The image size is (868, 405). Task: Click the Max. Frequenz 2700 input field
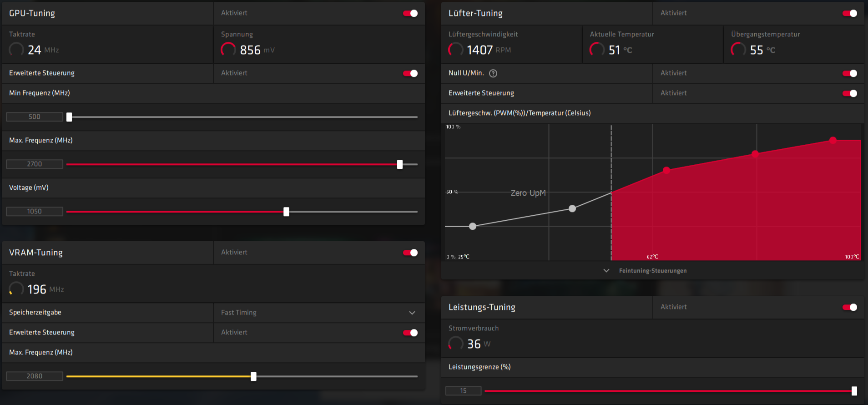[35, 164]
